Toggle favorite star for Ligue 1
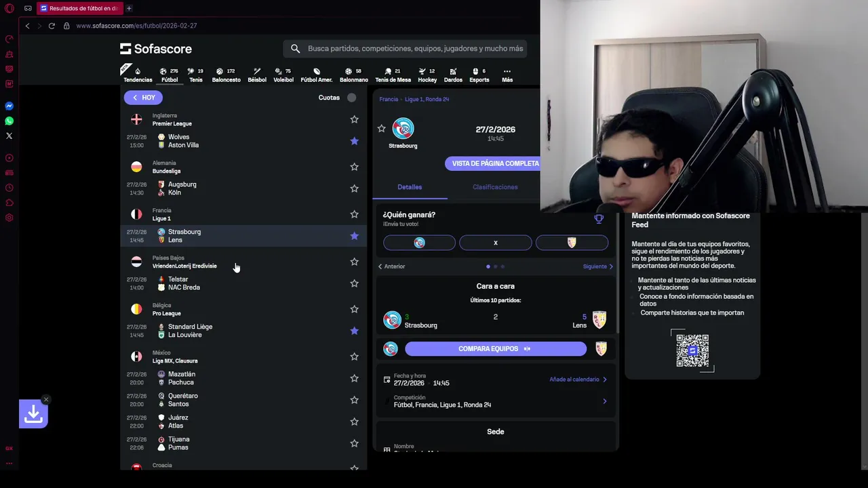 [354, 214]
